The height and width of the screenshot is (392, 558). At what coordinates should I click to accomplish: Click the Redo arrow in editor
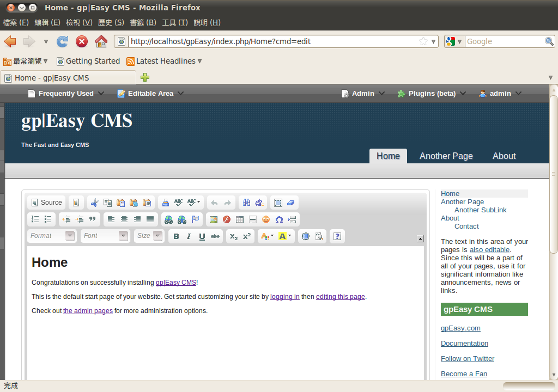point(227,203)
